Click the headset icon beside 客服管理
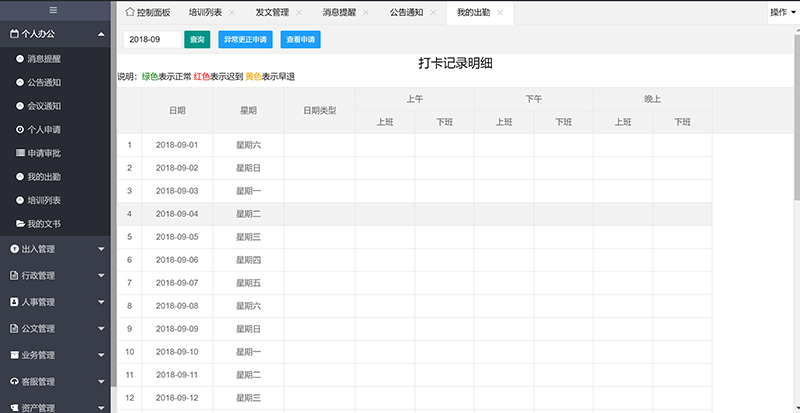 pos(14,381)
